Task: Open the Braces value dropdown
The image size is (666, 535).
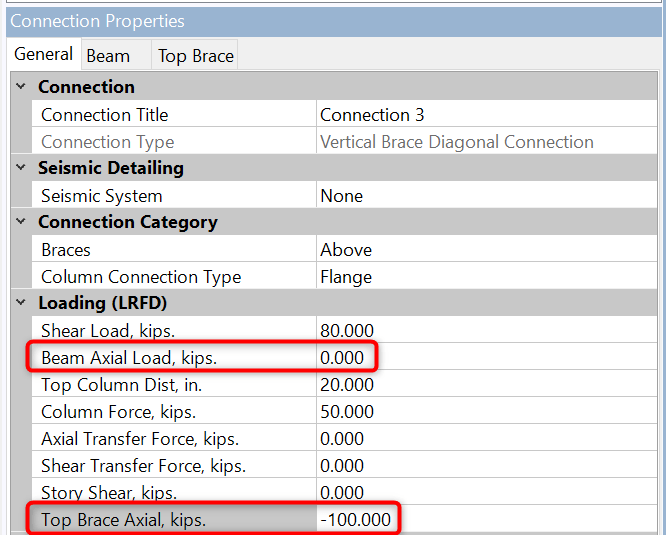Action: pos(486,250)
